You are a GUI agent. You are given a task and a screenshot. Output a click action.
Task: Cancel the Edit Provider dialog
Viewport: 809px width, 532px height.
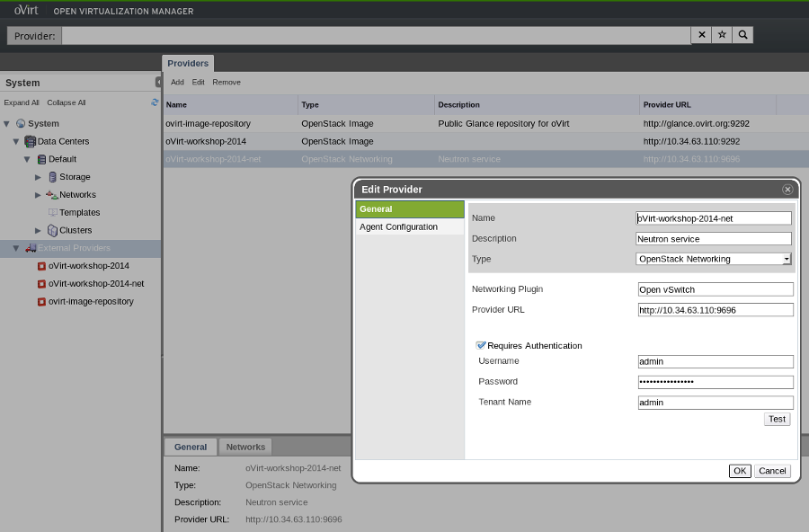tap(772, 471)
